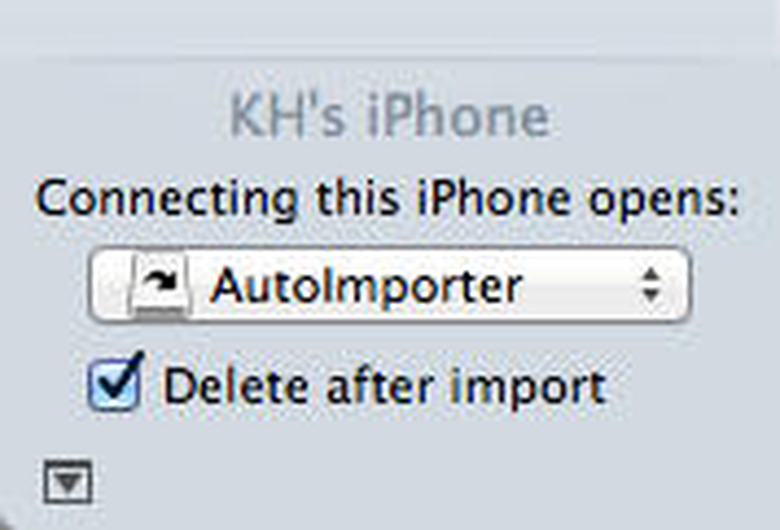This screenshot has height=530, width=780.
Task: Toggle Delete after import via its label
Action: pos(385,387)
